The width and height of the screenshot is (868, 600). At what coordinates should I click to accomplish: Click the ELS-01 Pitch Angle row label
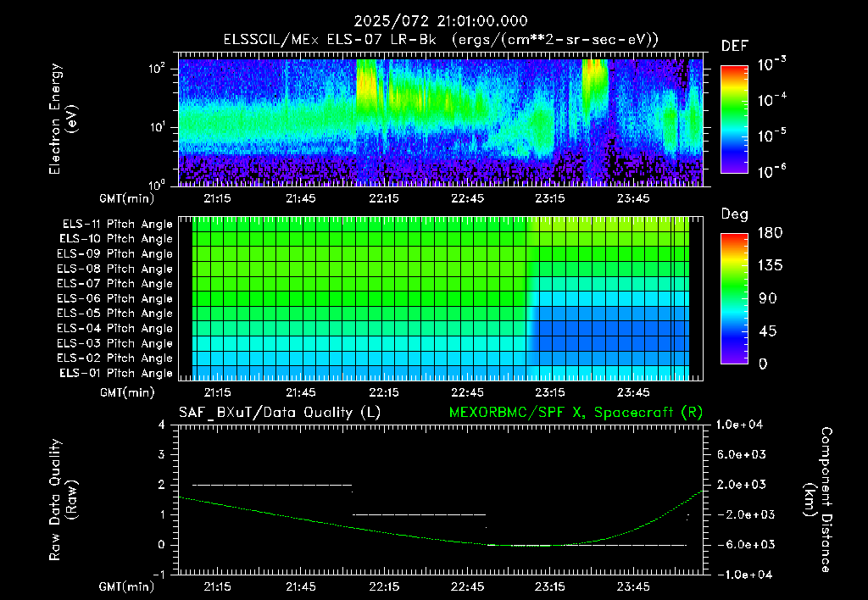tap(116, 373)
